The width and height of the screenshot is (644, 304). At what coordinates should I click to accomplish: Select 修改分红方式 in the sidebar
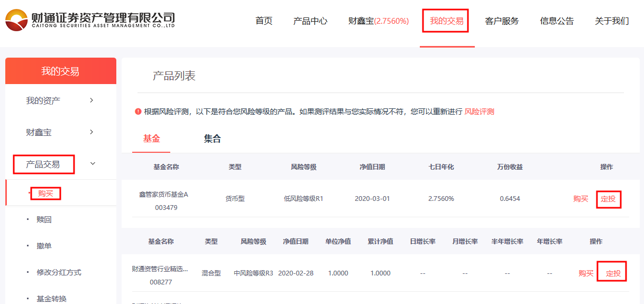pyautogui.click(x=59, y=273)
